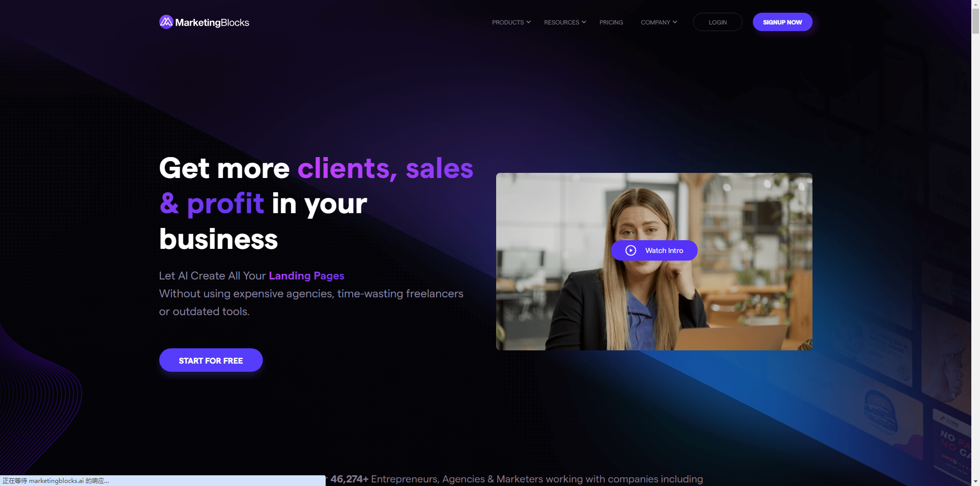Click the Landing Pages highlighted text
Screen dimensions: 980x486
pyautogui.click(x=307, y=276)
